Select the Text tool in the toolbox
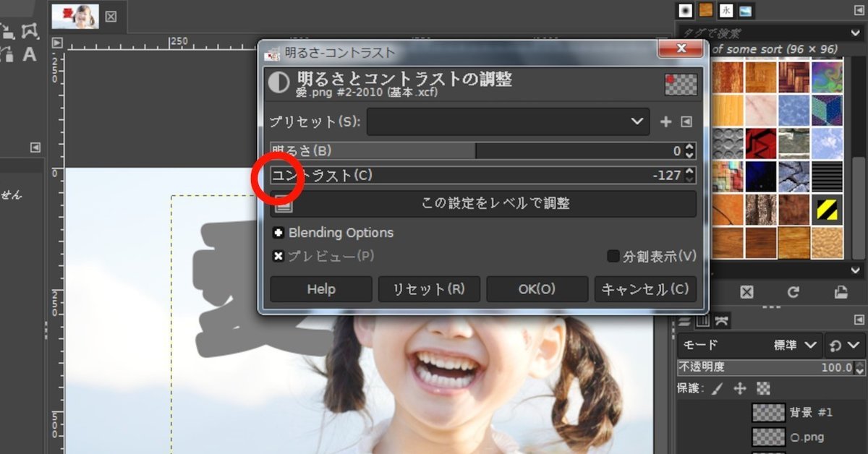The width and height of the screenshot is (868, 454). point(29,55)
